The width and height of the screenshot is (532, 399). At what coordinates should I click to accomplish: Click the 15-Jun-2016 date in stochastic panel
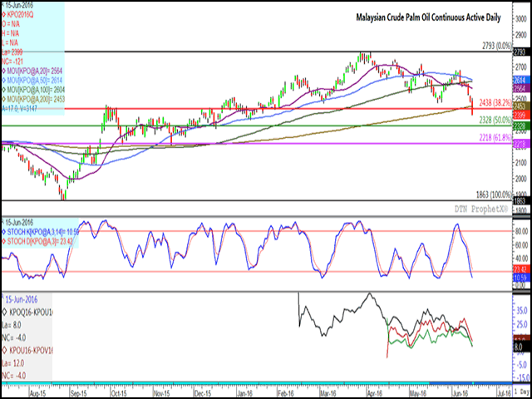18,223
